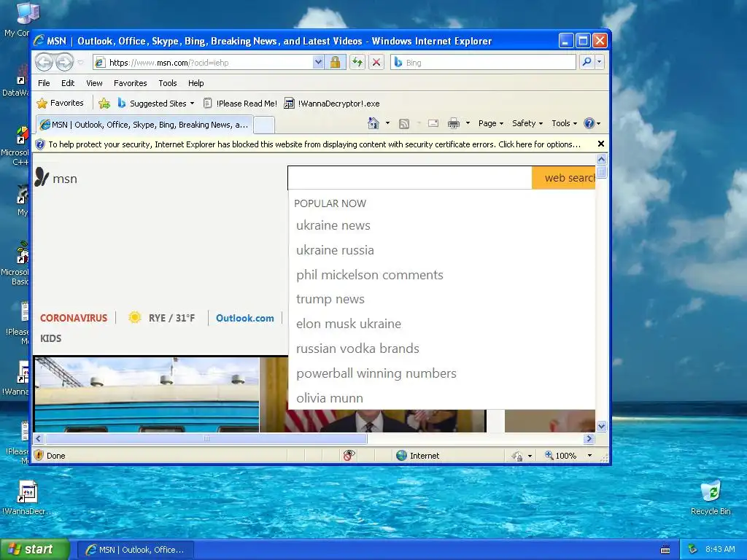Open the !Please Read Me! favorite link
Screen dimensions: 747x560
point(240,104)
